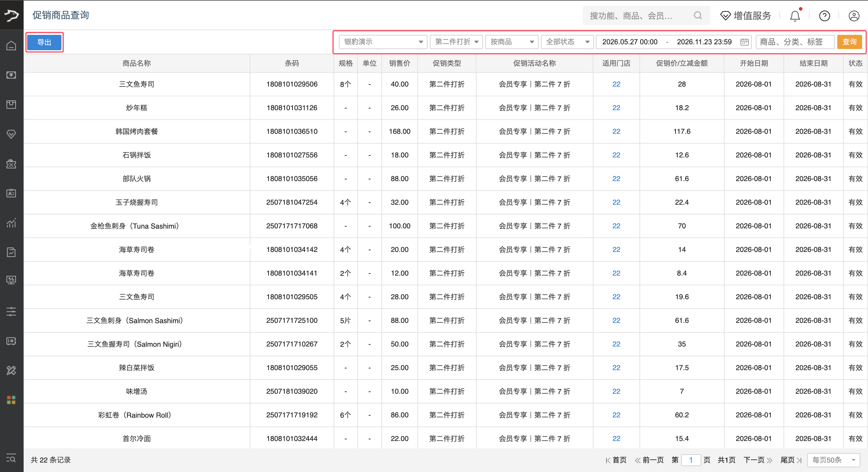This screenshot has height=472, width=868.
Task: Open the safe box icon in sidebar
Action: tap(12, 341)
